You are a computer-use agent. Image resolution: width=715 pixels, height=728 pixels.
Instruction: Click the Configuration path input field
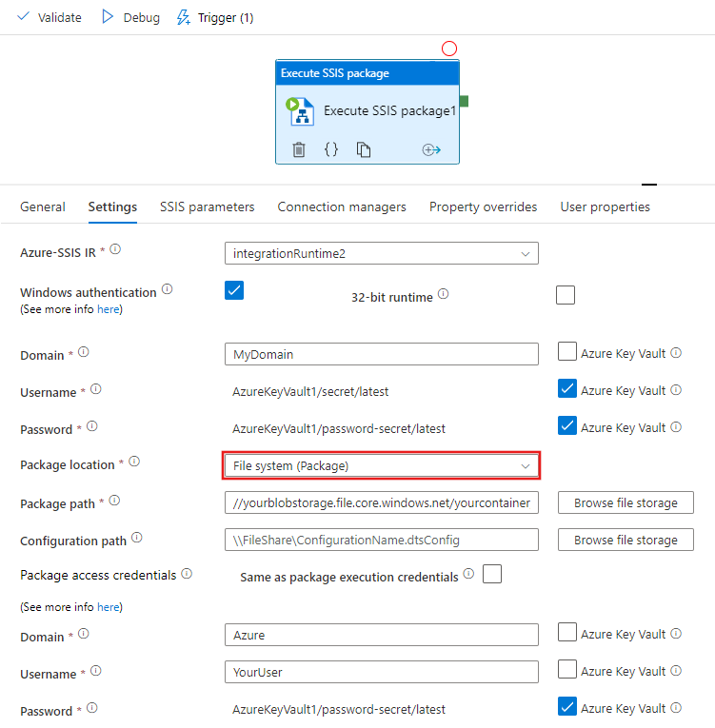[381, 540]
